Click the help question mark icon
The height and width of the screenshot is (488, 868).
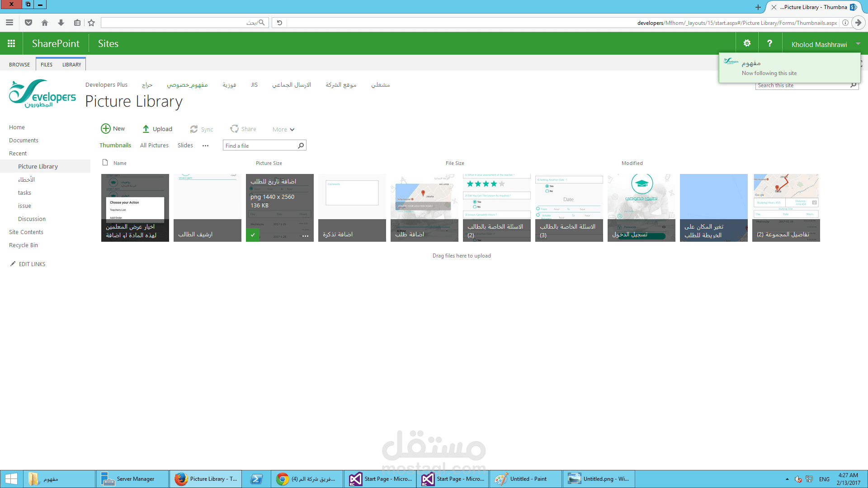click(769, 43)
